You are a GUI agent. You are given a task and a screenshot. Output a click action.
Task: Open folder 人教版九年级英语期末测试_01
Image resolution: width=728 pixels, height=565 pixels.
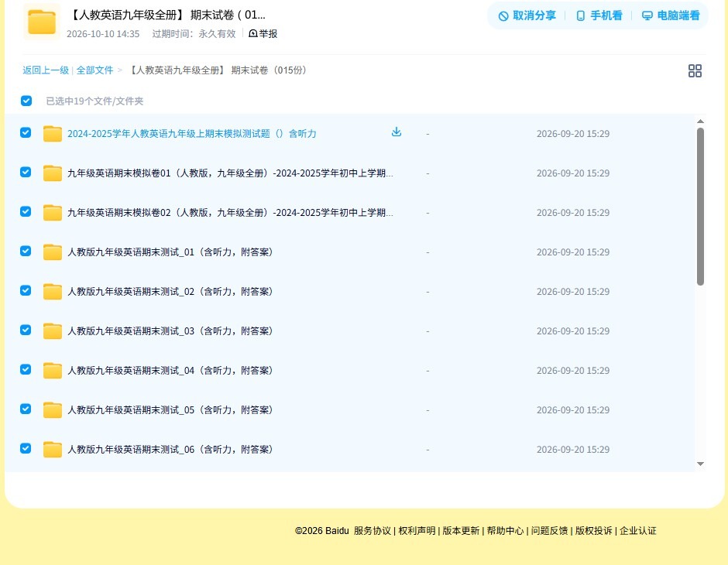click(170, 252)
